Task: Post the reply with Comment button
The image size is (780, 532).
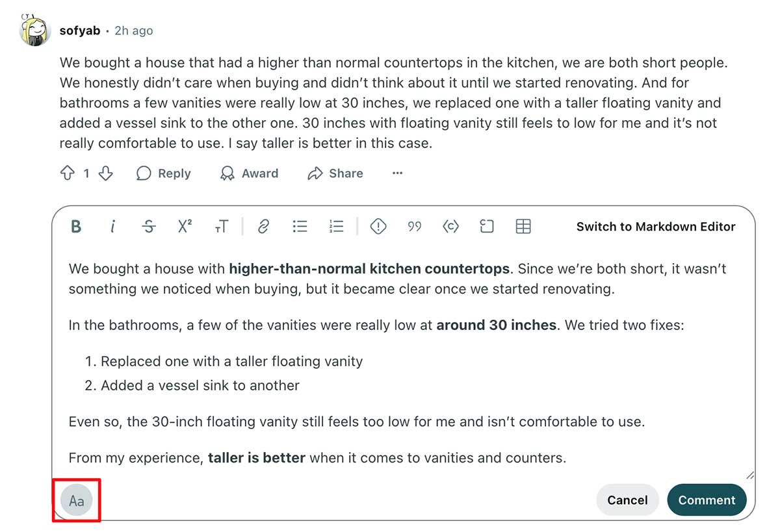Action: 707,500
